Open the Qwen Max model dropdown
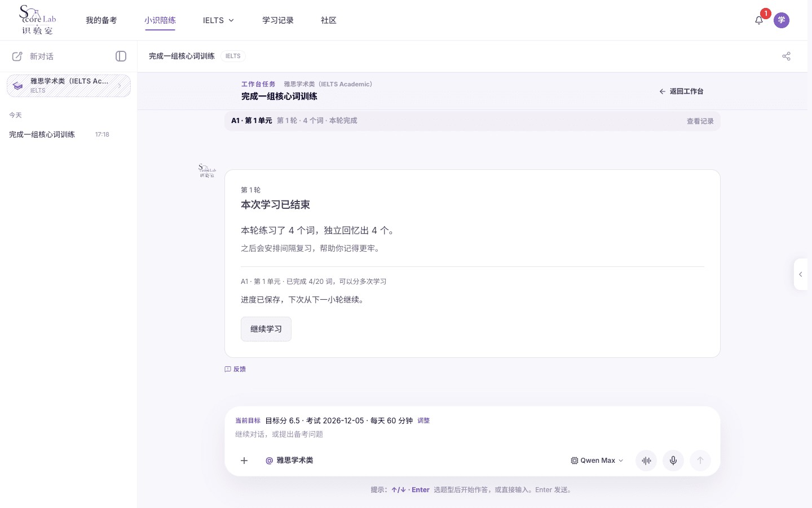 pyautogui.click(x=597, y=461)
